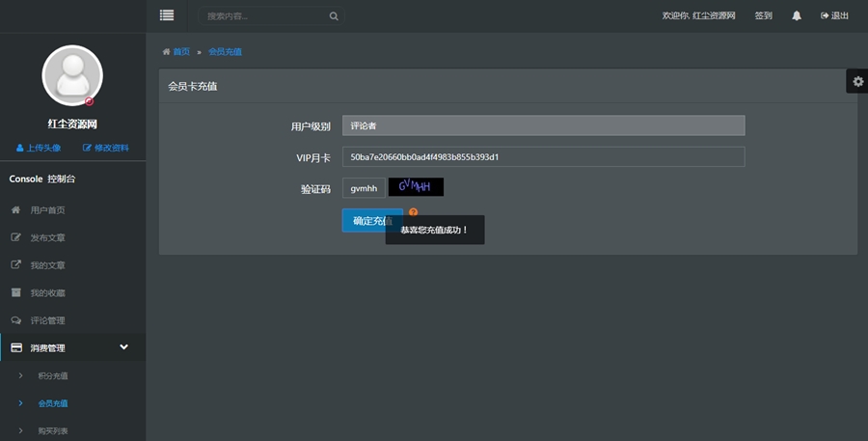The image size is (868, 441).
Task: Toggle the sidebar with the list icon
Action: tap(167, 15)
